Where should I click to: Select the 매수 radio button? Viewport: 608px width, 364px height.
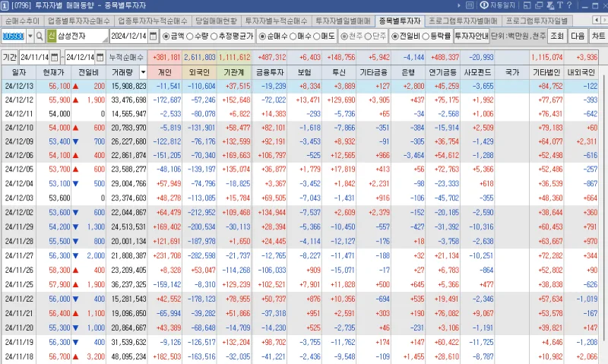(x=293, y=36)
